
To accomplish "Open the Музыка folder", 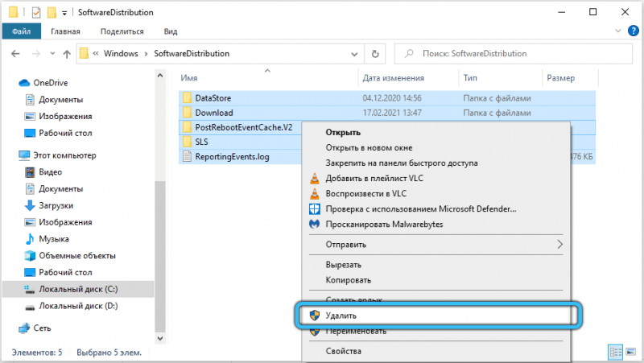I will pos(47,239).
